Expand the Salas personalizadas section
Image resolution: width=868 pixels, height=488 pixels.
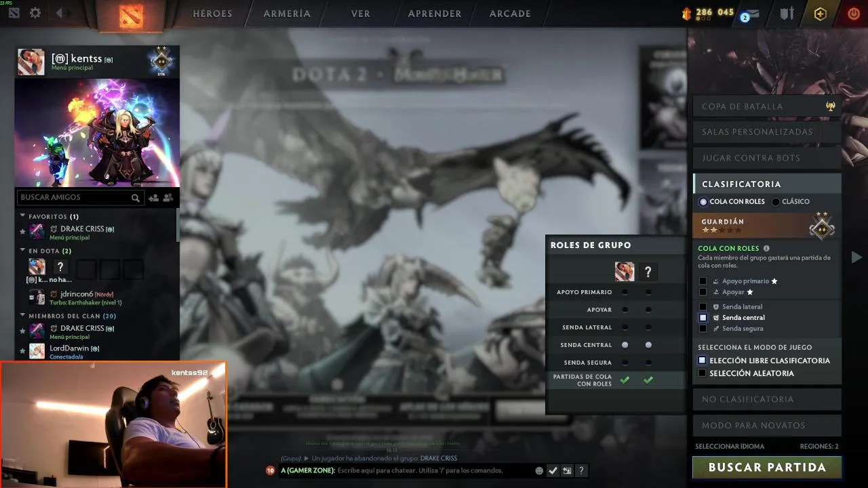tap(767, 132)
